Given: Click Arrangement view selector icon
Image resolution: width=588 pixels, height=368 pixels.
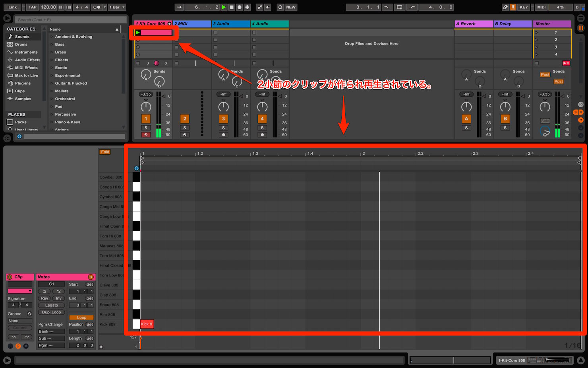Looking at the screenshot, I should click(580, 19).
